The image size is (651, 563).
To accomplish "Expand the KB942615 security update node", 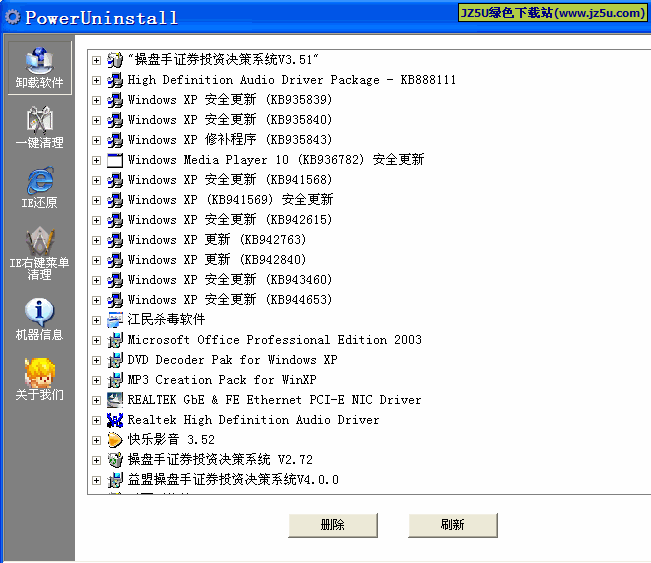I will pyautogui.click(x=96, y=220).
